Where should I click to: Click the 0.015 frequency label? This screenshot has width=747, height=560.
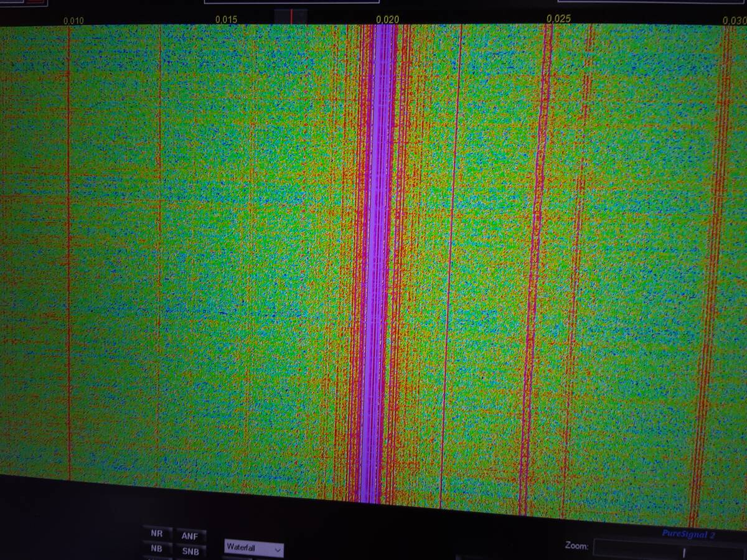point(226,20)
